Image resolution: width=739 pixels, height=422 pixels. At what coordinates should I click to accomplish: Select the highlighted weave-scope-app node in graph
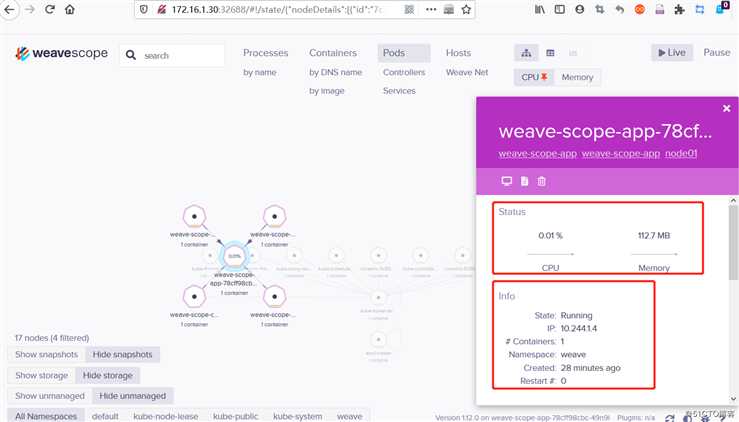(234, 256)
